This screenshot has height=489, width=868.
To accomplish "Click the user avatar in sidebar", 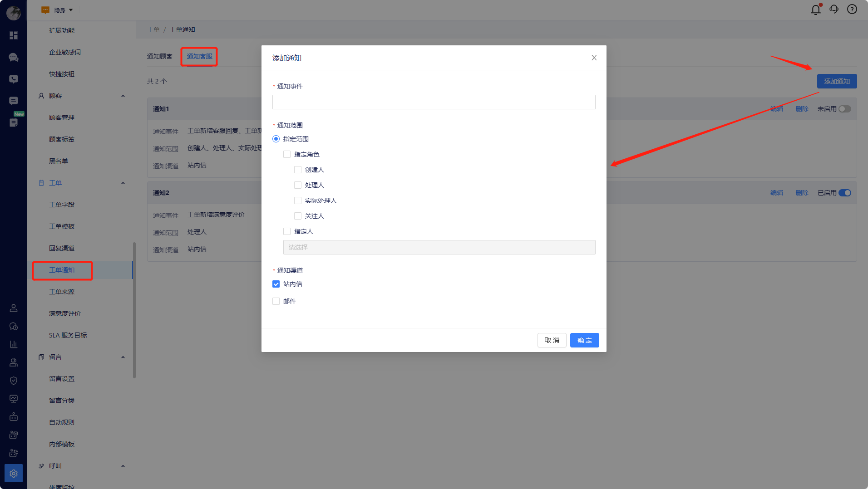I will (x=14, y=13).
